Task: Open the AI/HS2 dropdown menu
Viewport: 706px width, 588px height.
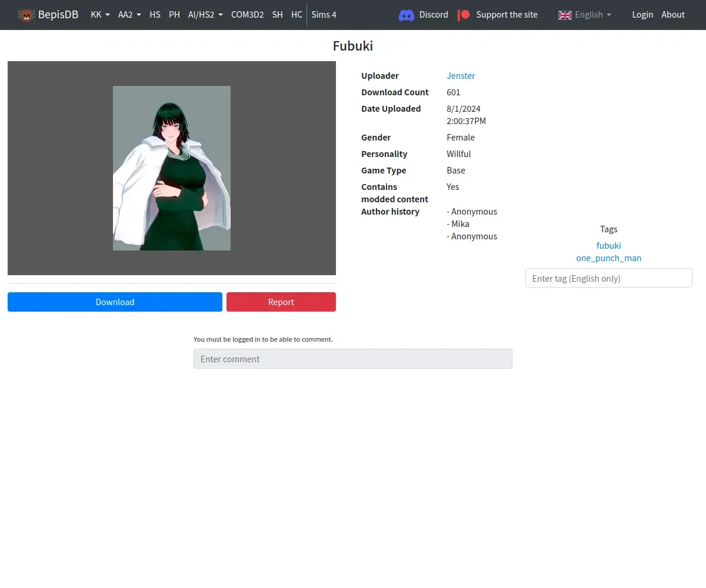Action: [205, 15]
